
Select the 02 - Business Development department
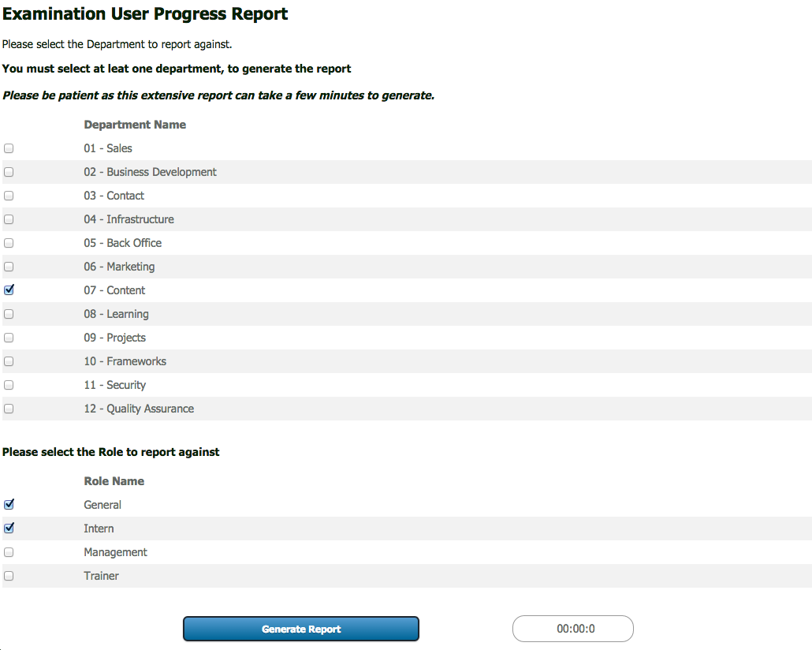click(8, 171)
